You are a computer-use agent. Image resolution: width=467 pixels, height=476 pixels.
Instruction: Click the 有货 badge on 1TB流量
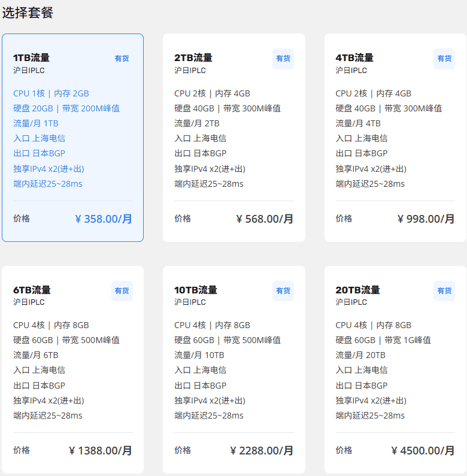click(122, 59)
